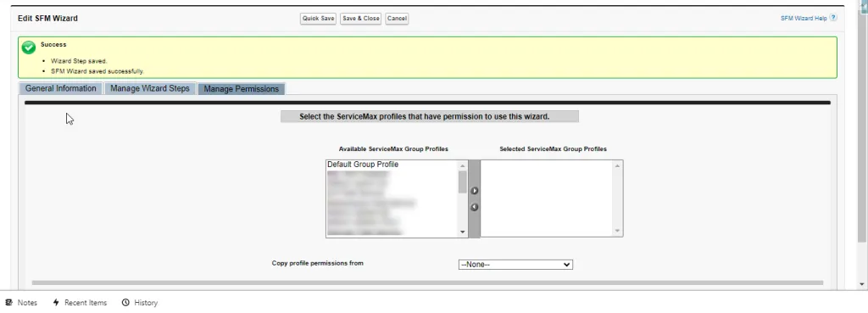Open History in the utility bar
Viewport: 868px width, 313px height.
pyautogui.click(x=140, y=303)
